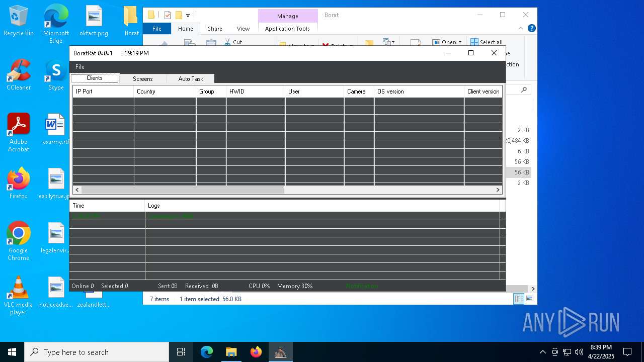Click the Camera column header
The height and width of the screenshot is (362, 644).
point(359,92)
